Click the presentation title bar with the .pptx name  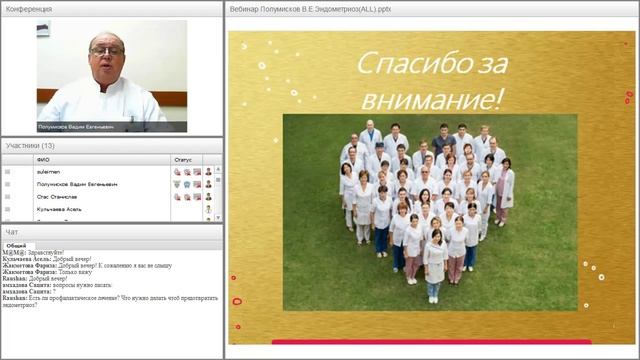tap(432, 9)
